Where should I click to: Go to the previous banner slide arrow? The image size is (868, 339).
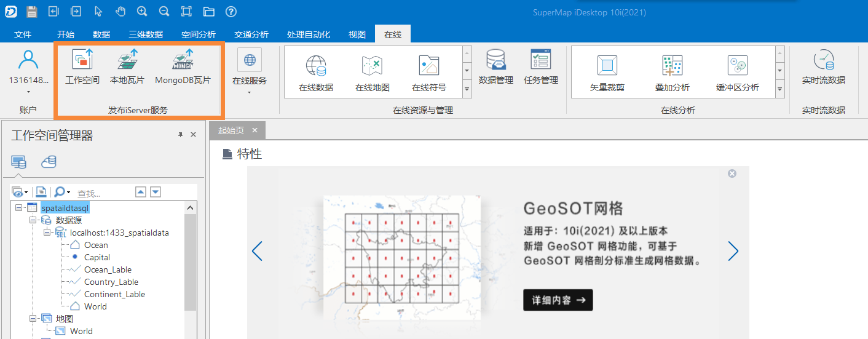pyautogui.click(x=257, y=250)
